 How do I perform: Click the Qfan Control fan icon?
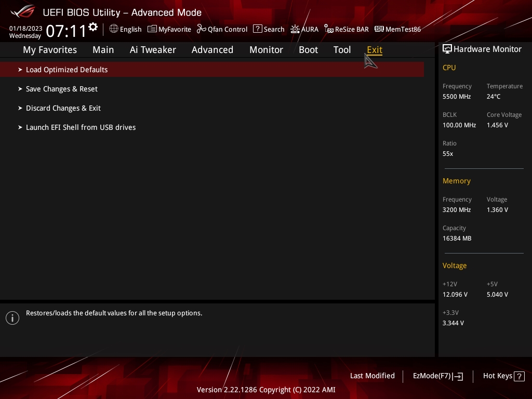coord(202,29)
